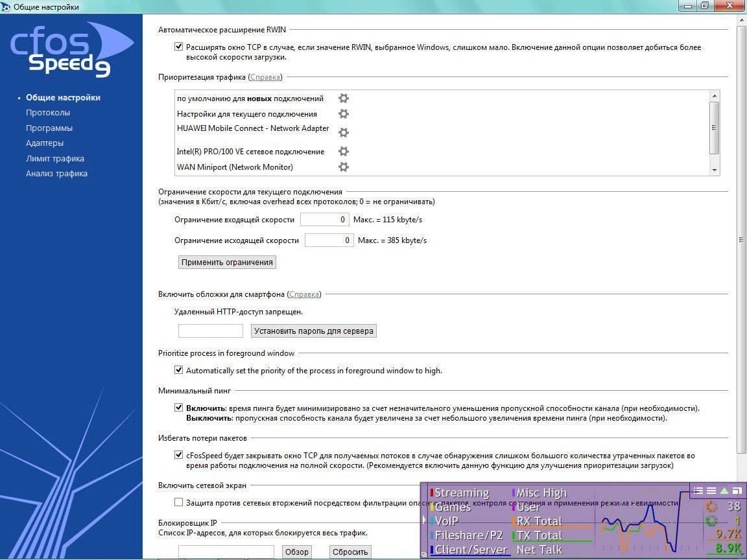This screenshot has width=747, height=560.
Task: Click the VoIP cyan color legend marker
Action: [432, 521]
